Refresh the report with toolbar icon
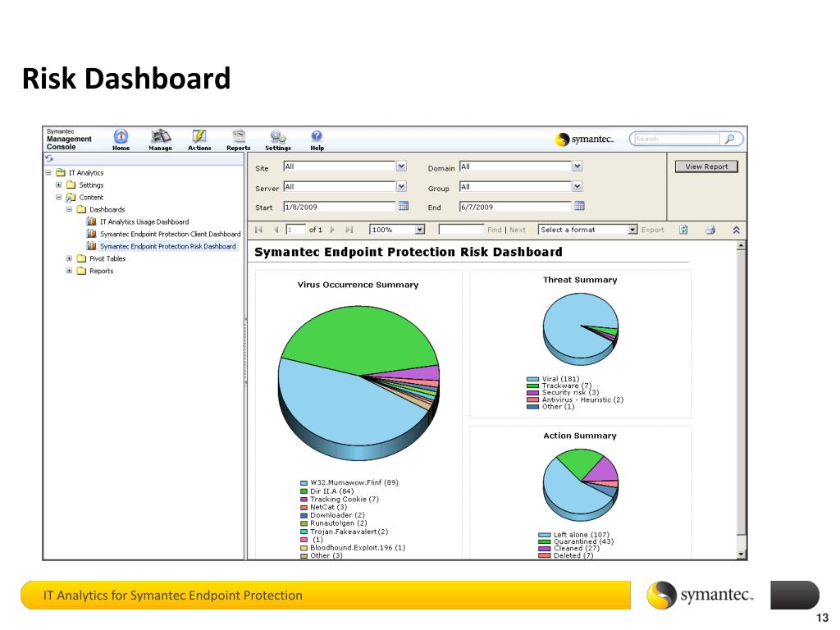The width and height of the screenshot is (840, 630). point(683,230)
